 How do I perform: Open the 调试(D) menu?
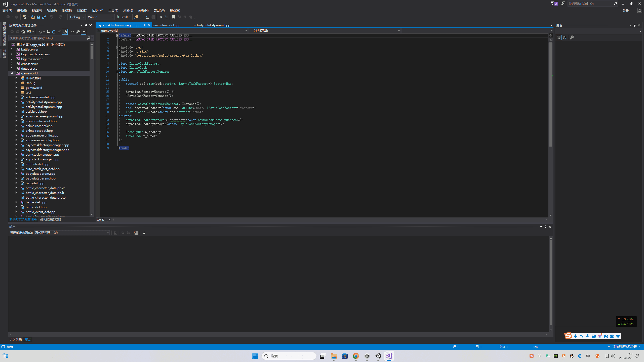(x=82, y=11)
